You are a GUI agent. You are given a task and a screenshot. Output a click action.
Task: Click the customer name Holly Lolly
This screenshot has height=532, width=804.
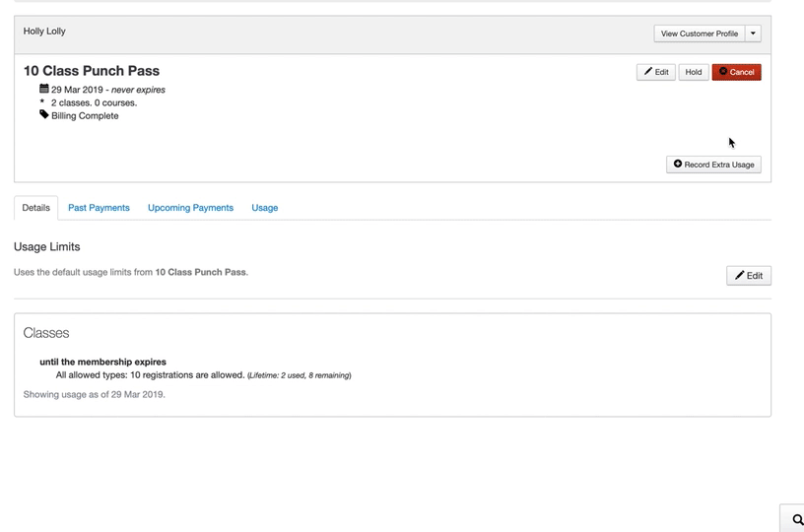click(x=44, y=32)
